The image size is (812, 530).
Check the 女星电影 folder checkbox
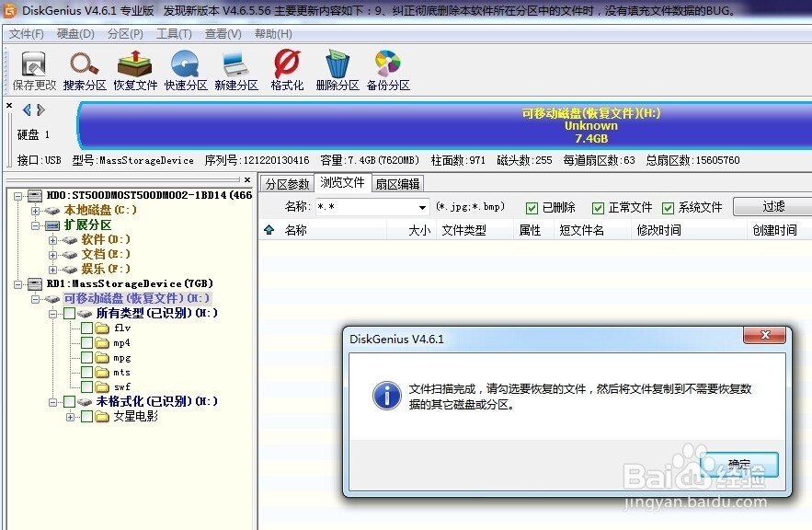coord(87,417)
